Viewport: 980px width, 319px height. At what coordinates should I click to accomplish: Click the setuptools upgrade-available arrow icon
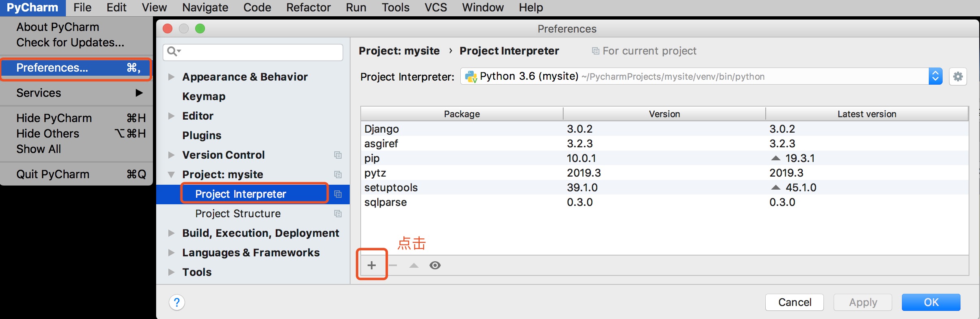point(776,188)
